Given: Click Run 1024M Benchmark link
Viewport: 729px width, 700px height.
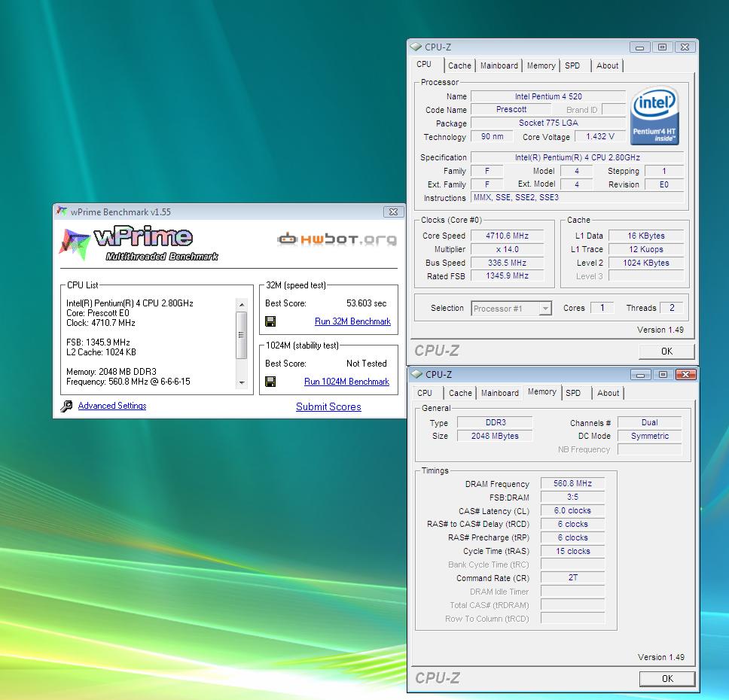Looking at the screenshot, I should point(346,382).
